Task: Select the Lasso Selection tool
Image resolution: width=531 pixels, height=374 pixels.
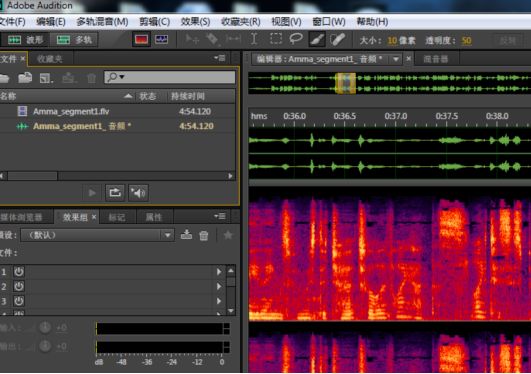Action: [296, 39]
